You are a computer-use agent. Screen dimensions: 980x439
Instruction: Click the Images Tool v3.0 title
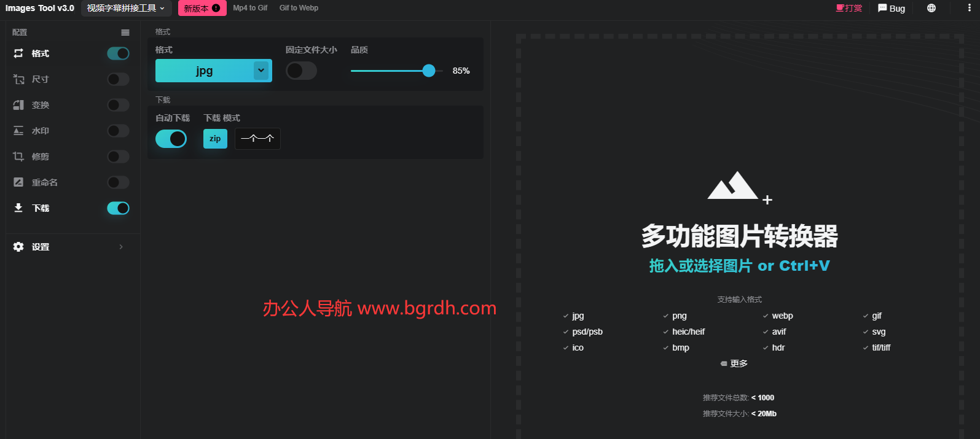click(x=40, y=8)
